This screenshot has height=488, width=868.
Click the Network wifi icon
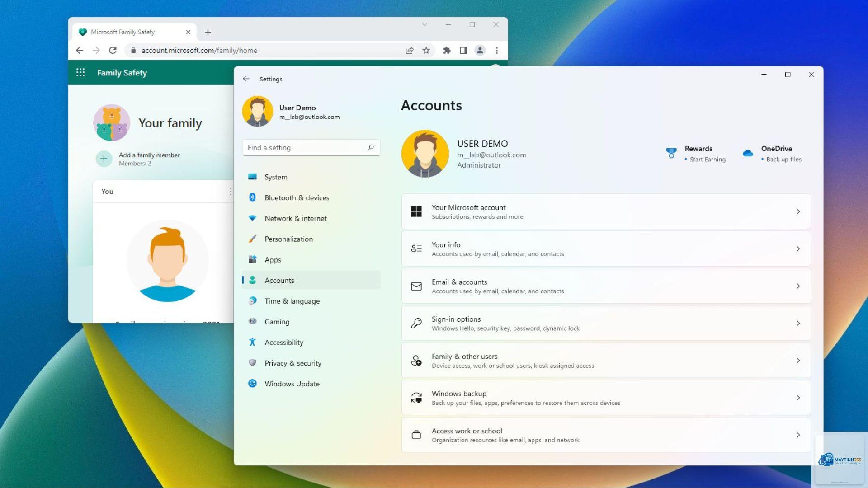click(252, 218)
